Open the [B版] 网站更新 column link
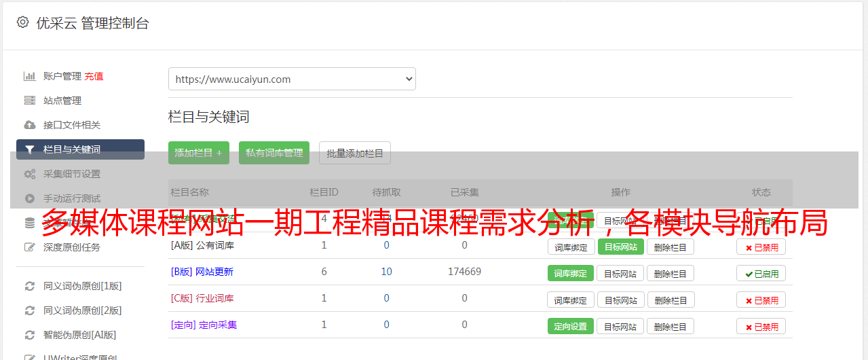The width and height of the screenshot is (868, 360). coord(202,272)
